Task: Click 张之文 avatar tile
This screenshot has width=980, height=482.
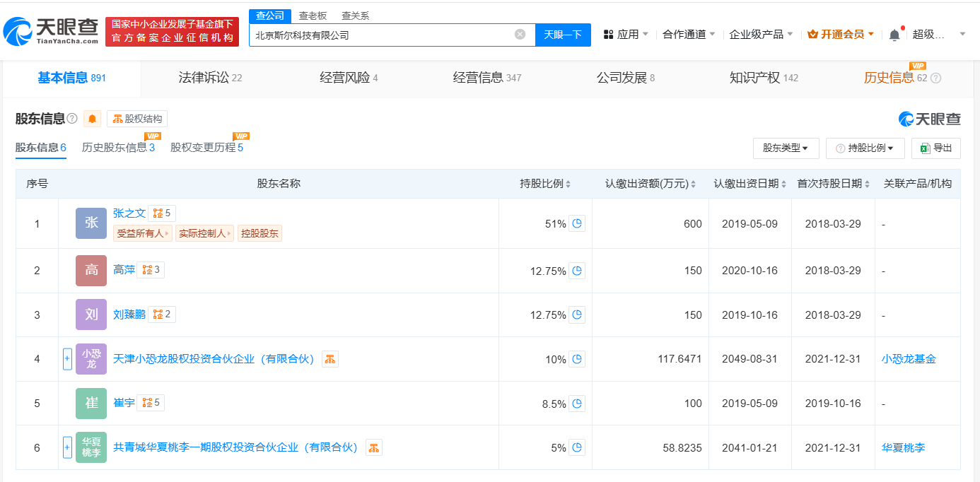Action: (x=91, y=223)
